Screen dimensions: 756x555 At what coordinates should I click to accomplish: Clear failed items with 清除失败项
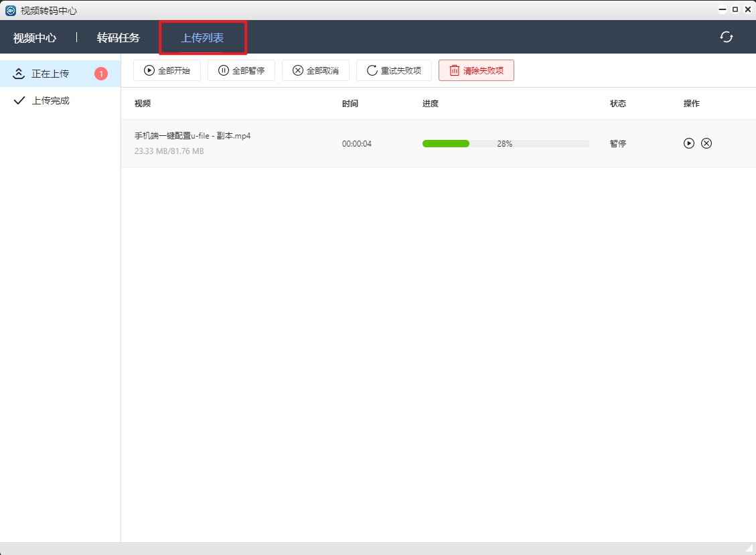coord(476,70)
